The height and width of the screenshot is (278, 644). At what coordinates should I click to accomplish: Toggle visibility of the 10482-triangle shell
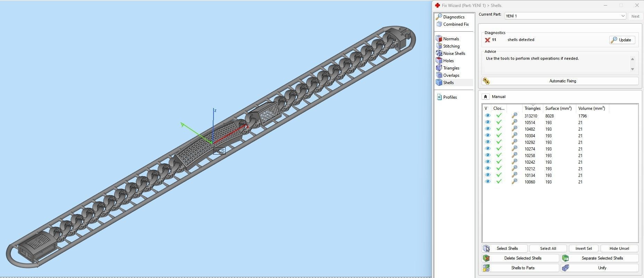click(488, 129)
